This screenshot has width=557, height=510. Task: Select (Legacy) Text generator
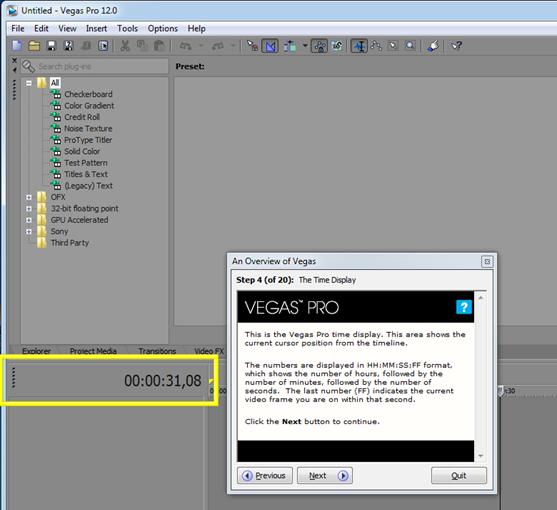pyautogui.click(x=88, y=185)
